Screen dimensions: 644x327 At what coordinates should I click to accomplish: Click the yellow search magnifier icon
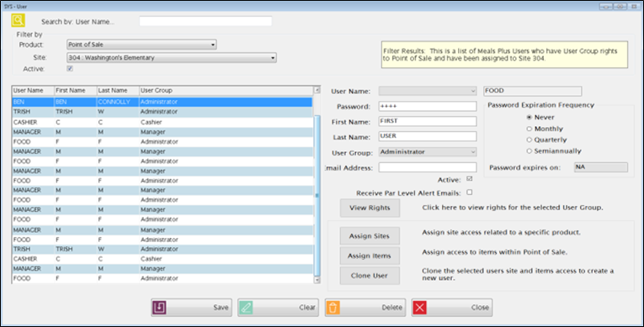pyautogui.click(x=18, y=20)
